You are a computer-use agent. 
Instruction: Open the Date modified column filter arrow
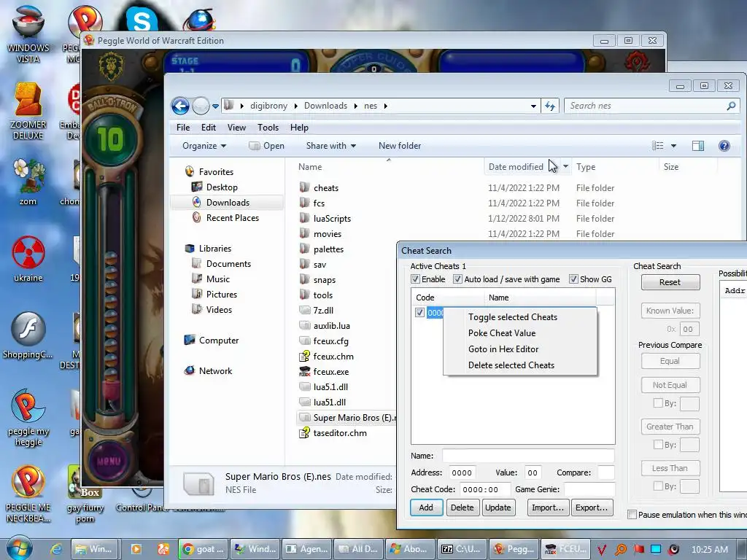[565, 167]
